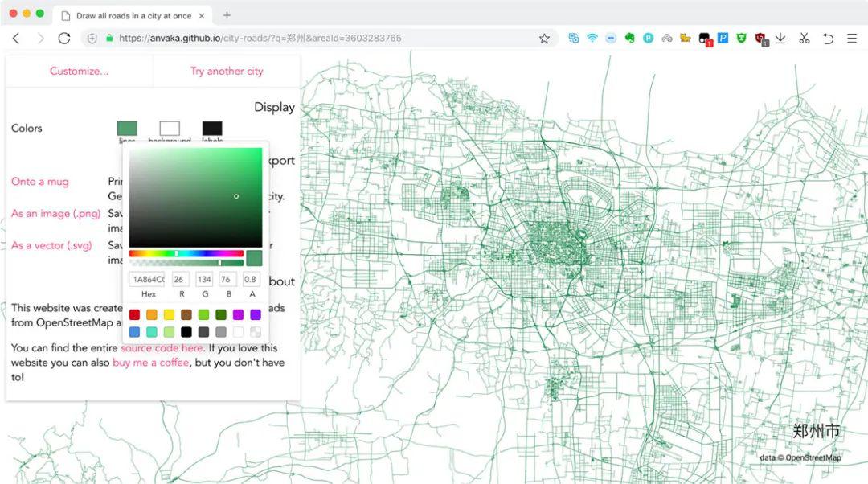This screenshot has width=868, height=484.
Task: Select the 'Draw all roads' browser tab
Action: click(x=133, y=15)
